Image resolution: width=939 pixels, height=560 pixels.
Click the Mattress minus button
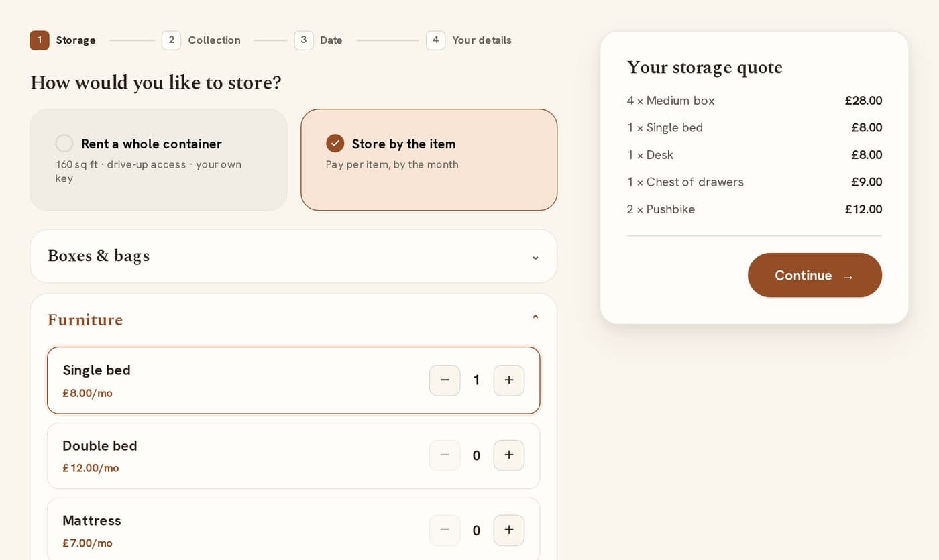(445, 530)
